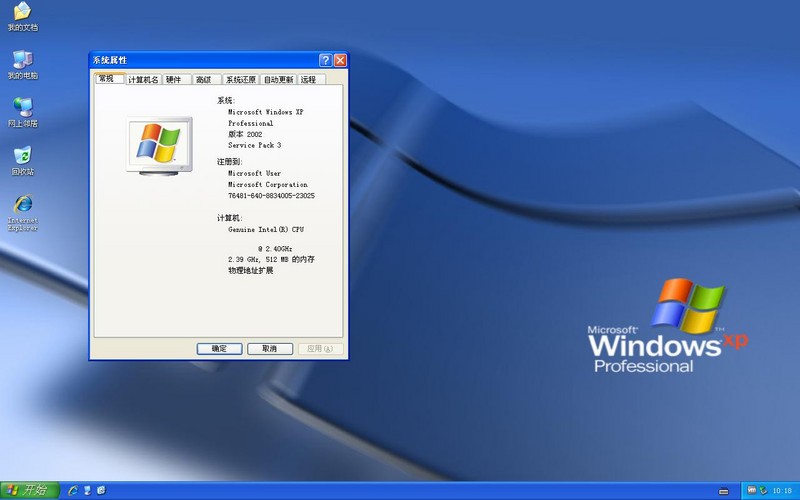
Task: Click the 物理地址扩展 text
Action: coord(251,270)
